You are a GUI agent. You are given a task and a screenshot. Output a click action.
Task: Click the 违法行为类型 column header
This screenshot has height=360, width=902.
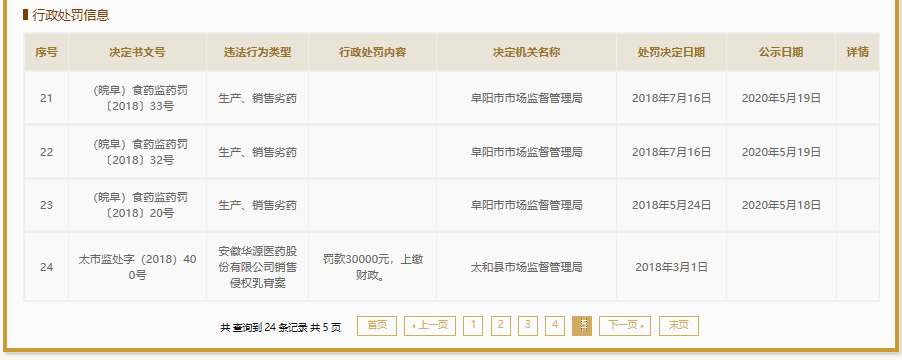click(x=258, y=52)
